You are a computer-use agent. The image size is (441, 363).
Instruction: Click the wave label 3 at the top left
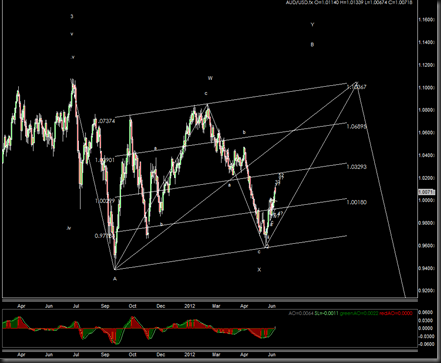(72, 16)
